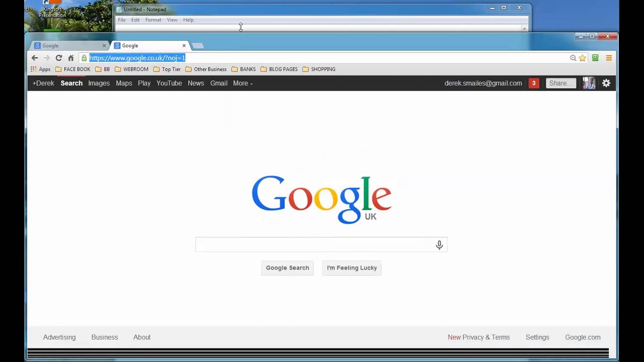Go to Images in the Google bar
644x362 pixels.
[99, 83]
